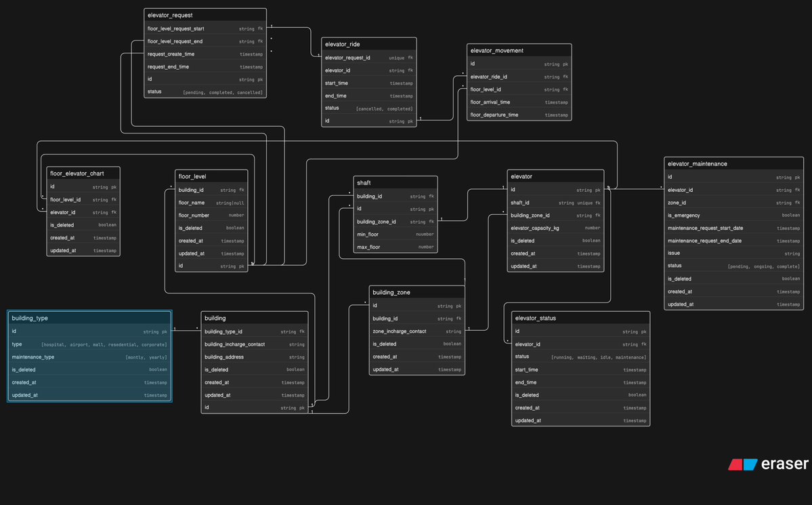Click building_id row in floor_level table

pyautogui.click(x=211, y=190)
